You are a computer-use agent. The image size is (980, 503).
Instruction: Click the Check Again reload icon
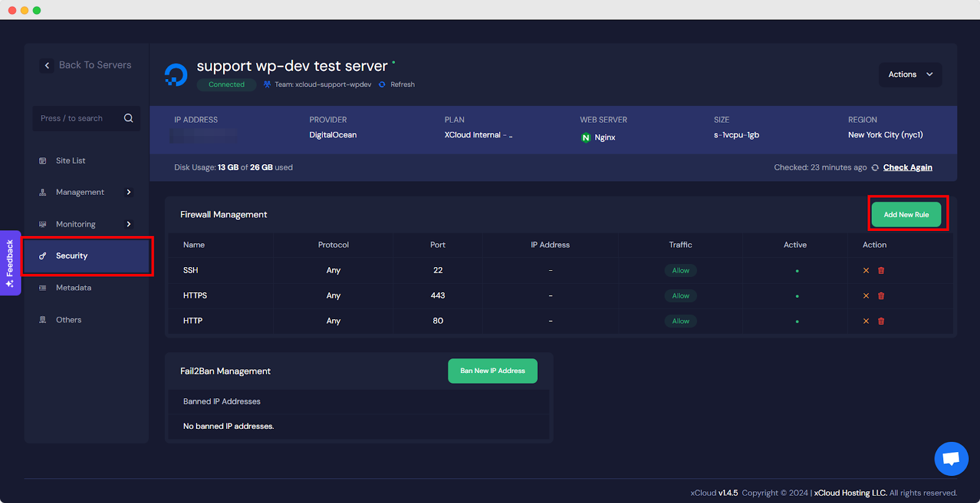click(875, 168)
